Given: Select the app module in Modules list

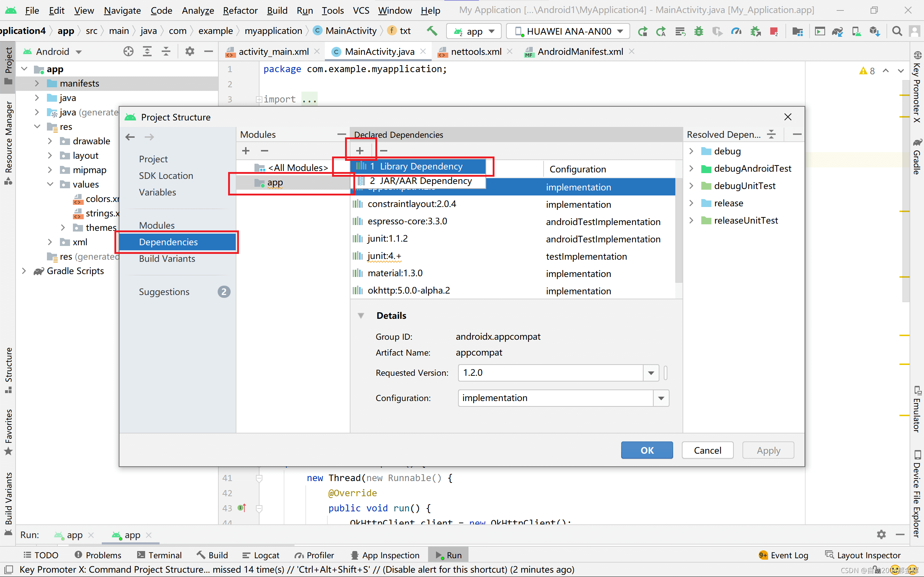Looking at the screenshot, I should pyautogui.click(x=275, y=182).
